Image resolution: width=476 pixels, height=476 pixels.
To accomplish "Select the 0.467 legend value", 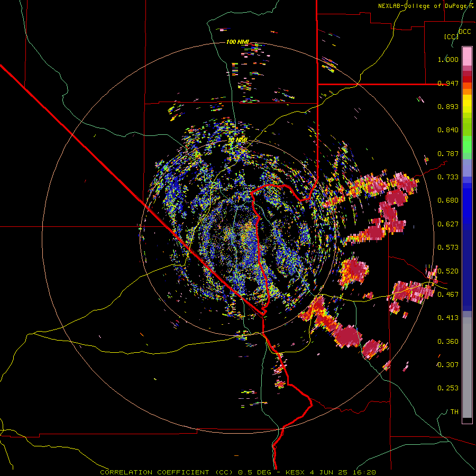I will [x=448, y=294].
